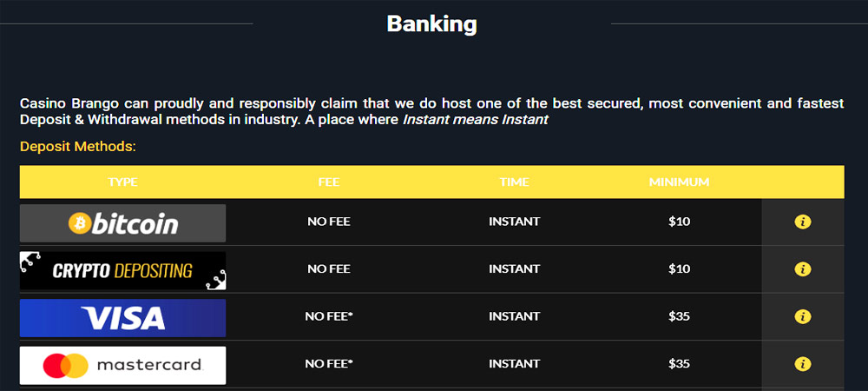Image resolution: width=868 pixels, height=391 pixels.
Task: Select the TIME column header
Action: [514, 182]
